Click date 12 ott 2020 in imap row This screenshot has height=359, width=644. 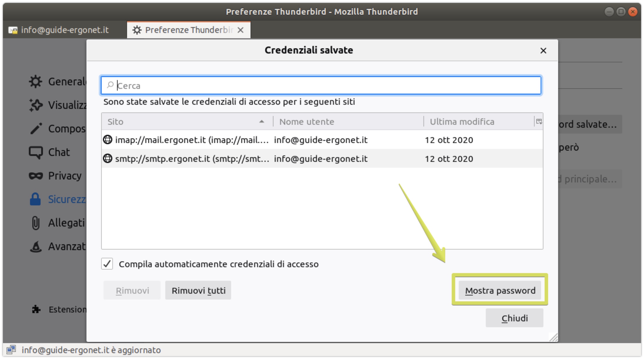(x=449, y=140)
